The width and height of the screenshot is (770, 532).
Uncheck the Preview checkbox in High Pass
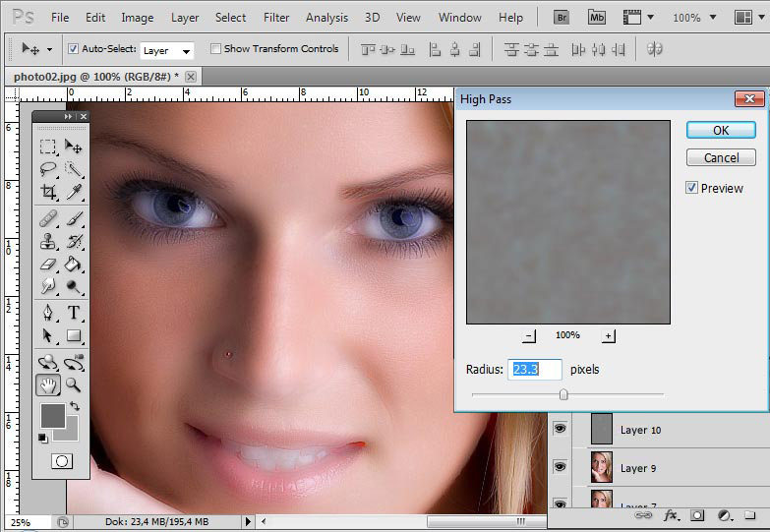[x=692, y=188]
